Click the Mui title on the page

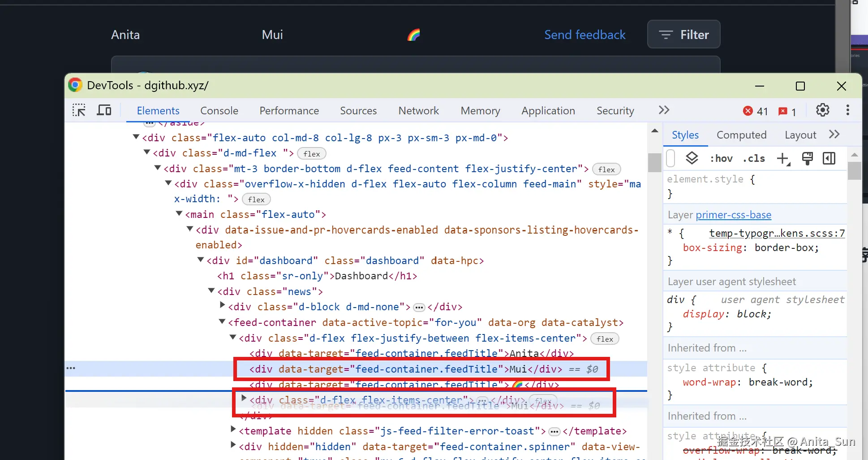272,35
